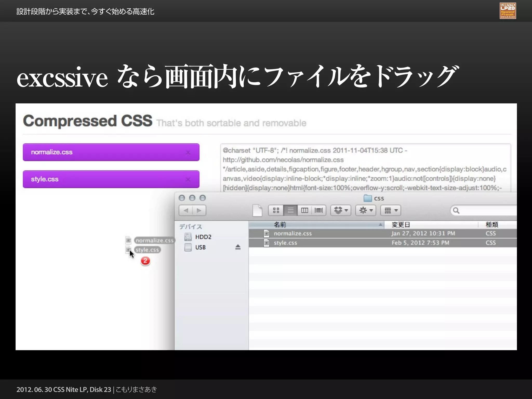Minimize the Finder window
Screen dimensions: 532x399
click(192, 198)
